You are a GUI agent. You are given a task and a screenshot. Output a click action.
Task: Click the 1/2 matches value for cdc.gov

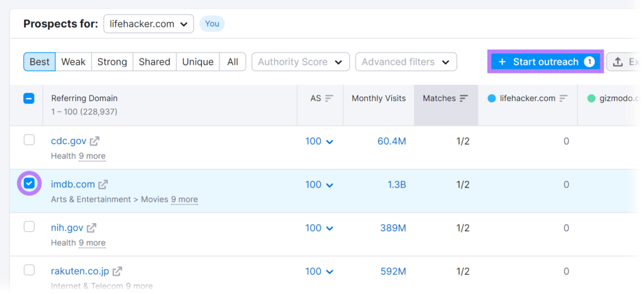point(463,141)
